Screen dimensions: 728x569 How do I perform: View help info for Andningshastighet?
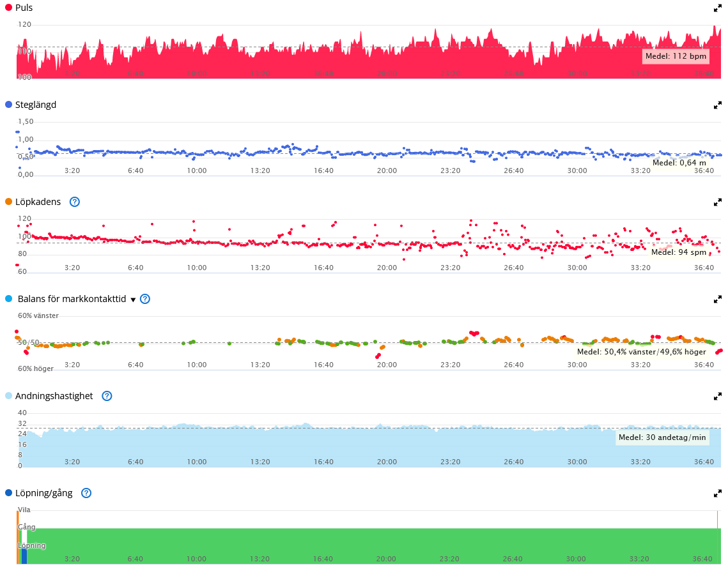(107, 396)
